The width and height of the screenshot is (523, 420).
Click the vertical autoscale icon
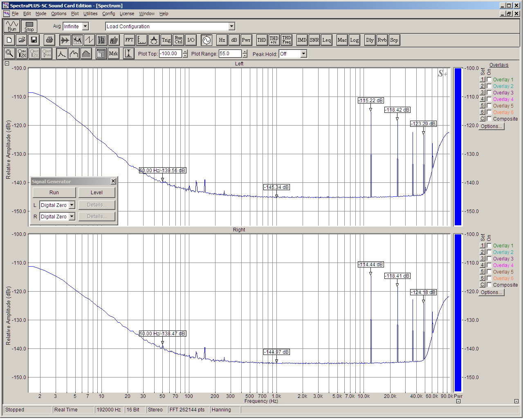coord(129,54)
